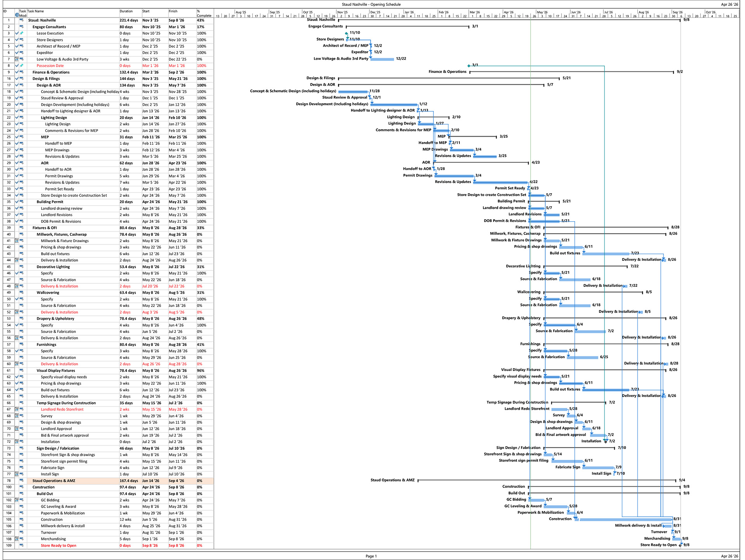
Task: Click the Apr 26 '26 date in the header
Action: click(x=729, y=5)
